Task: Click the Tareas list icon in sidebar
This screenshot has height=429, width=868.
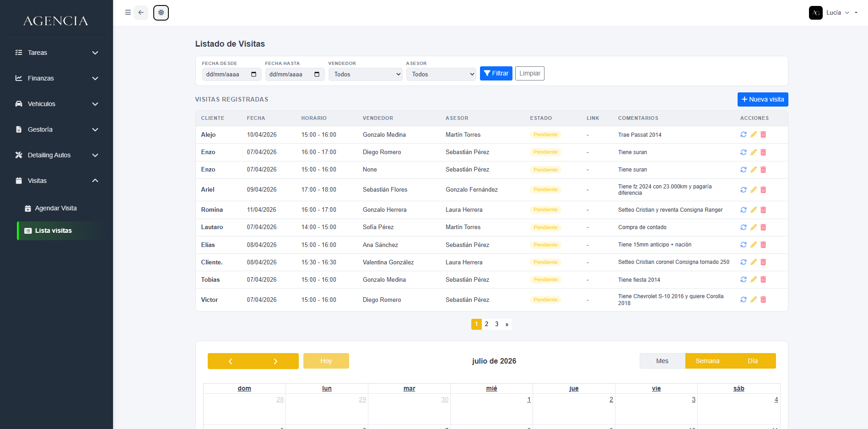Action: 19,53
